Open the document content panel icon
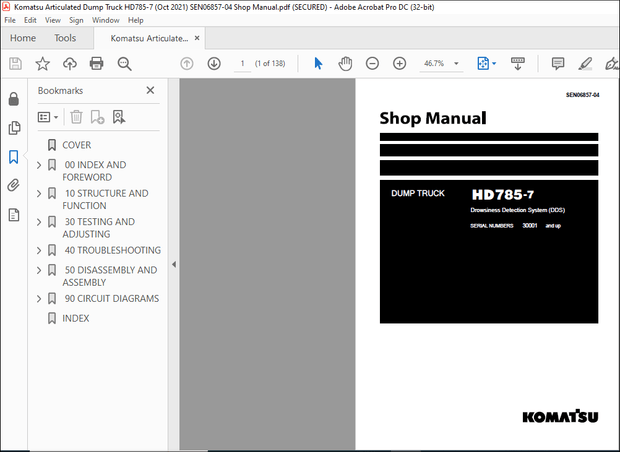620x452 pixels. [x=14, y=215]
